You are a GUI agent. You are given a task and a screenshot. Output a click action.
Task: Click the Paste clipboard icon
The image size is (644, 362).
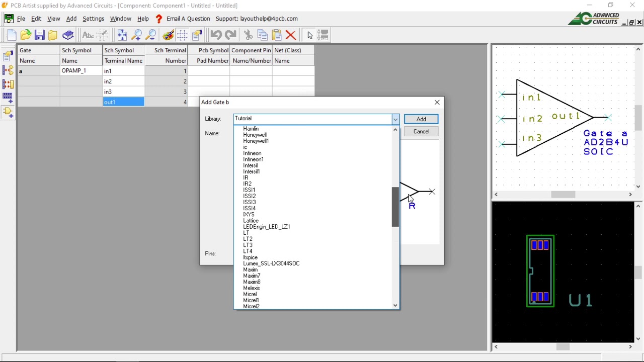(x=276, y=35)
